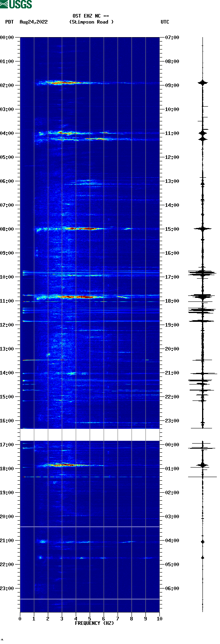The image size is (220, 644).
Task: Click the 21:00 PDT time label
Action: click(7, 541)
